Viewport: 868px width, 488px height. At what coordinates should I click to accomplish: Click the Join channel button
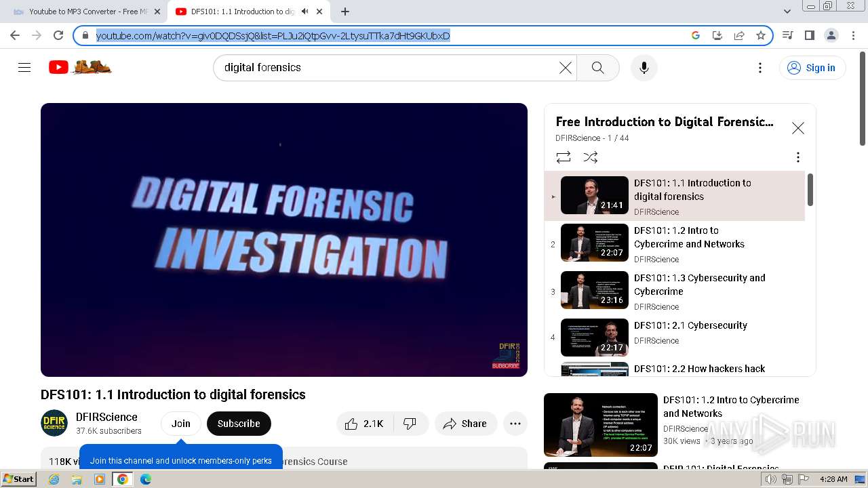(181, 424)
